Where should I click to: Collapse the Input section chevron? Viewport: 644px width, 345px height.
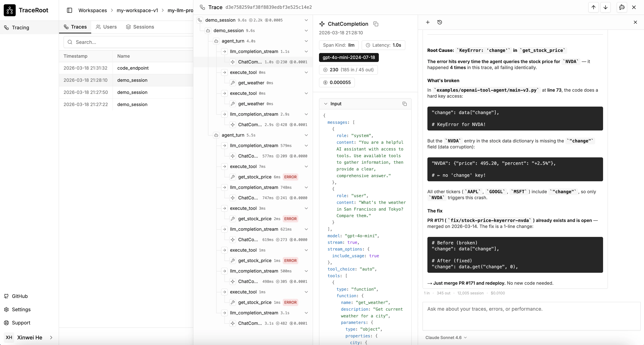click(x=326, y=104)
